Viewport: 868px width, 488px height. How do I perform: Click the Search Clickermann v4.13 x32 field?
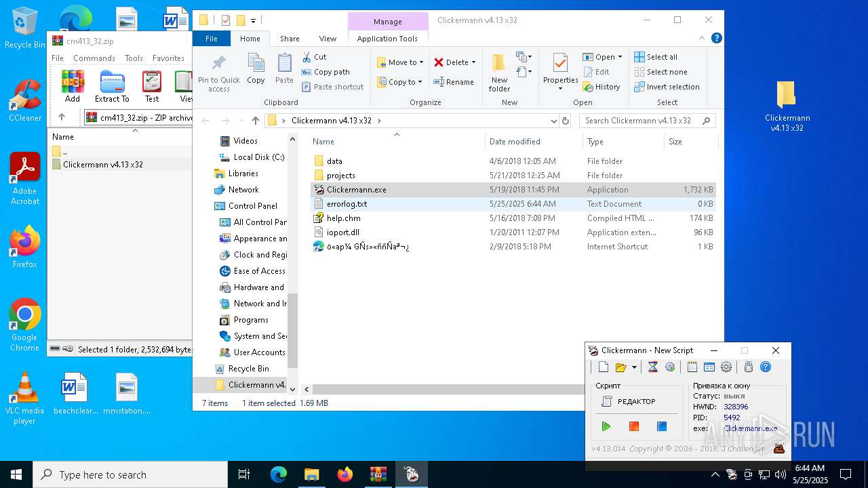647,121
